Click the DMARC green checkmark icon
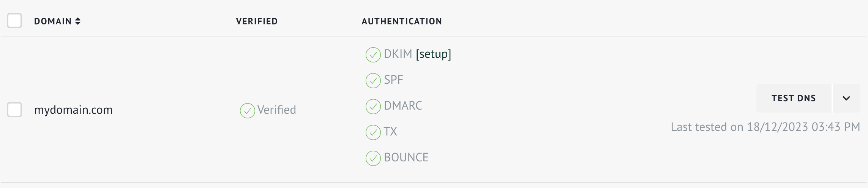 click(373, 107)
